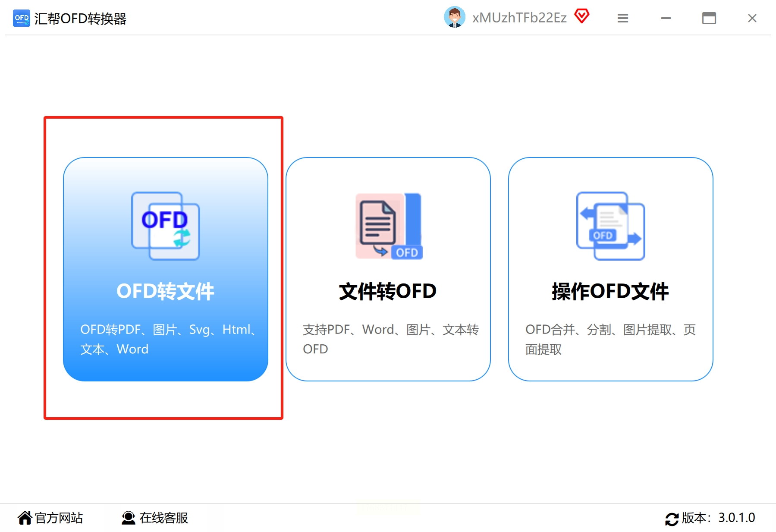This screenshot has width=776, height=532.
Task: Click the OFD app logo icon in title bar
Action: 21,18
